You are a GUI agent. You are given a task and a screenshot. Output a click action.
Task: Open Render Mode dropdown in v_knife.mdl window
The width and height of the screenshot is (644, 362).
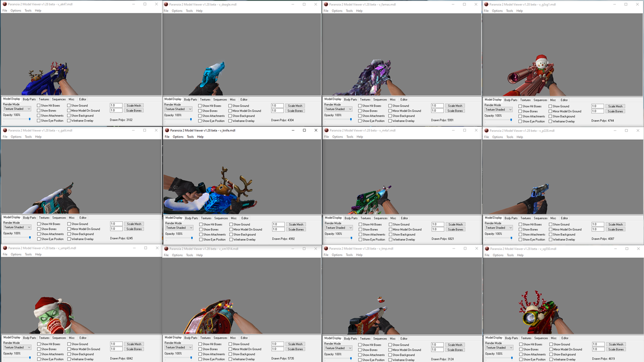coord(179,228)
